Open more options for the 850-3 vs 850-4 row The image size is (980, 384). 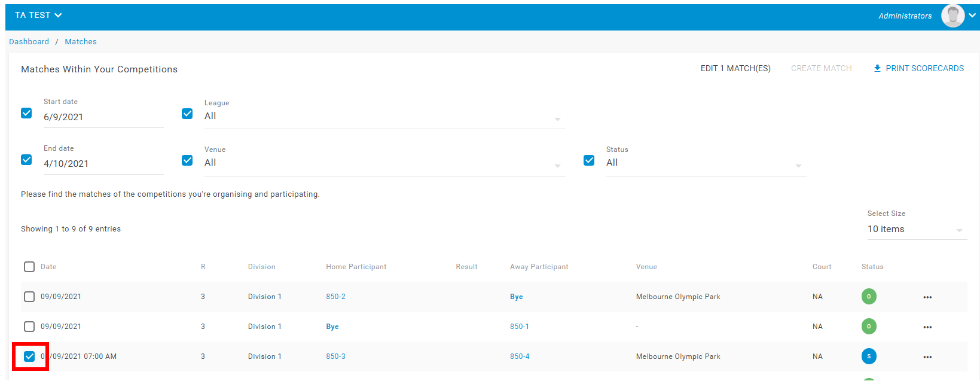(927, 357)
